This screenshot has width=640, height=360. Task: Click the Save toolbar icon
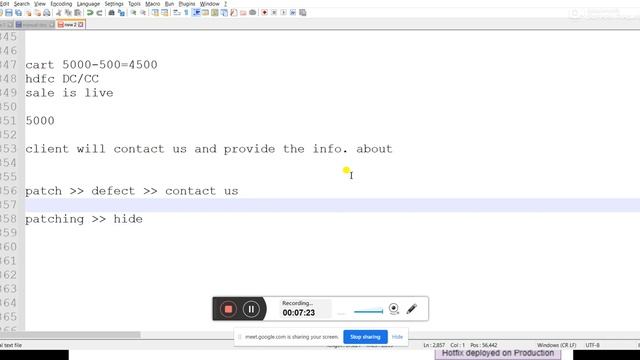(9, 13)
